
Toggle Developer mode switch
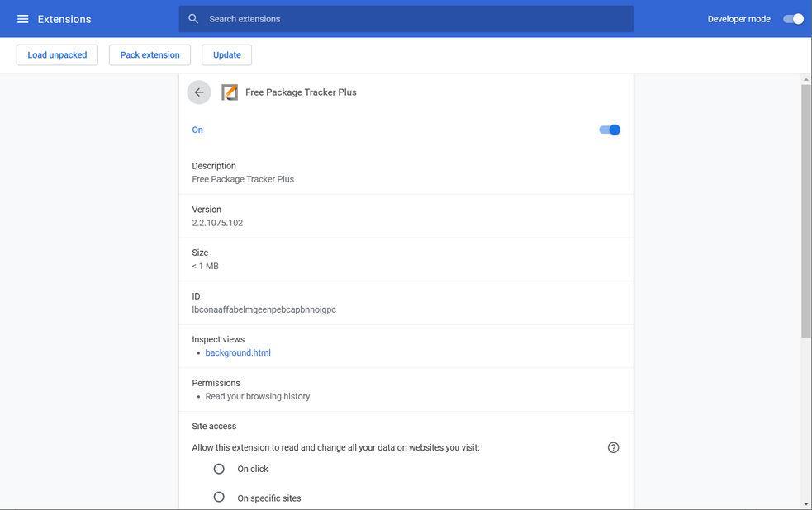(793, 19)
